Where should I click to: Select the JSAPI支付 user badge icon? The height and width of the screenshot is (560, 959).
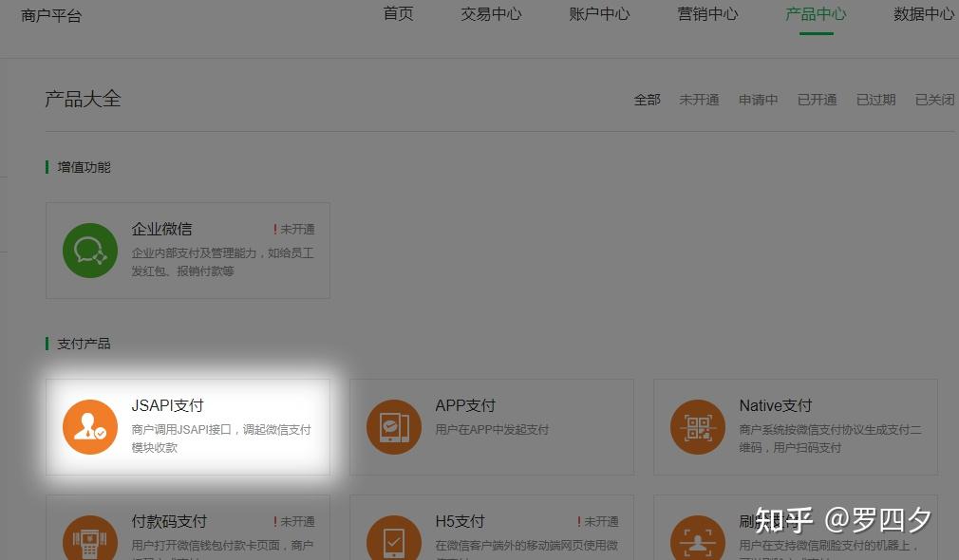[90, 426]
